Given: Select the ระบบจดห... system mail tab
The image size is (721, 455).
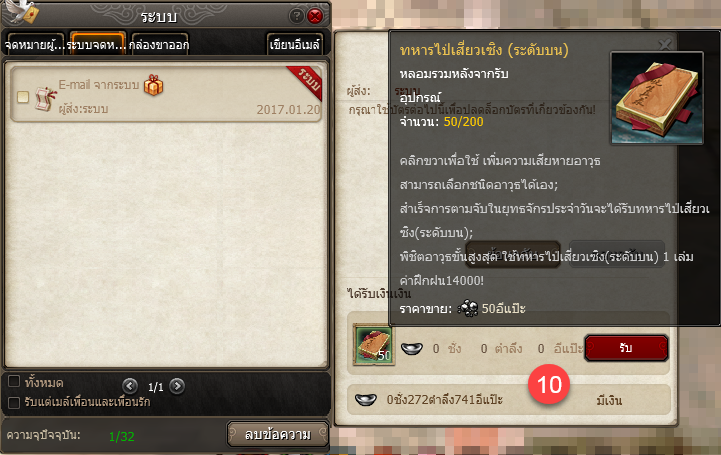Looking at the screenshot, I should pos(97,44).
